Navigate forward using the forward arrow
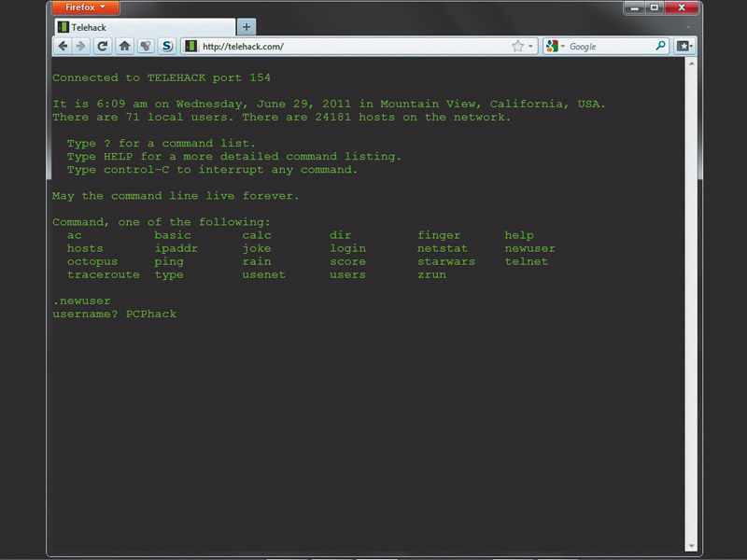The width and height of the screenshot is (747, 560). [80, 45]
